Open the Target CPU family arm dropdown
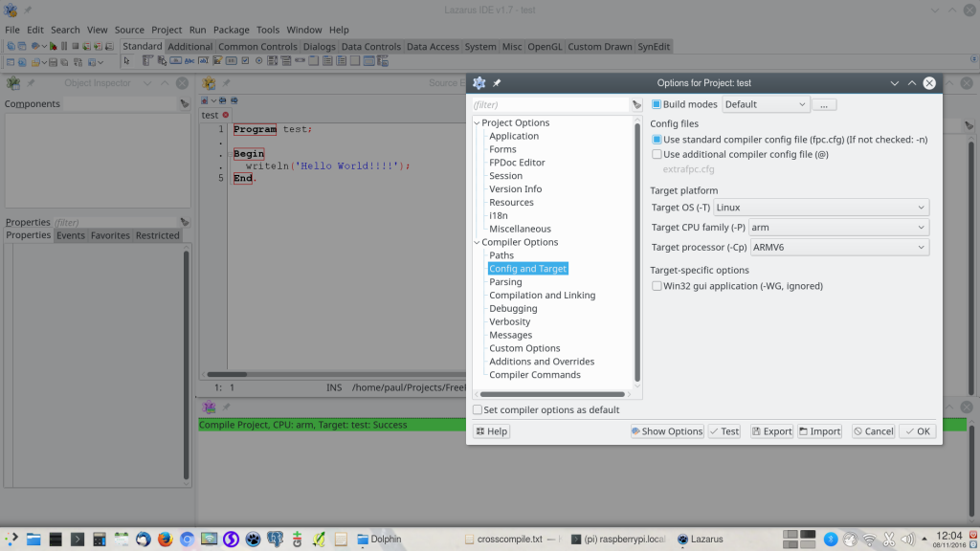The image size is (980, 551). pos(838,228)
